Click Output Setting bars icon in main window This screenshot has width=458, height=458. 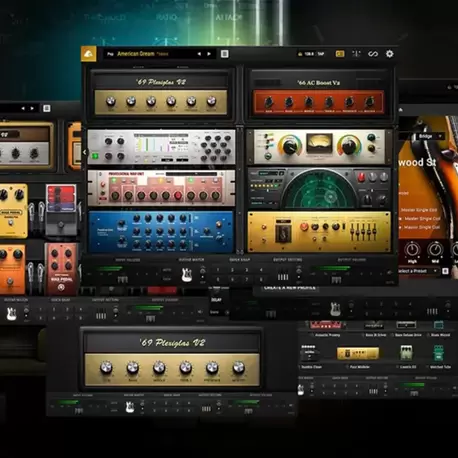[283, 277]
